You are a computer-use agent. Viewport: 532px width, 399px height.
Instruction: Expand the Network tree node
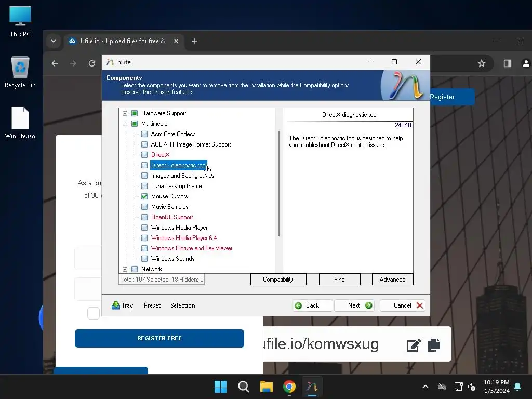tap(125, 270)
